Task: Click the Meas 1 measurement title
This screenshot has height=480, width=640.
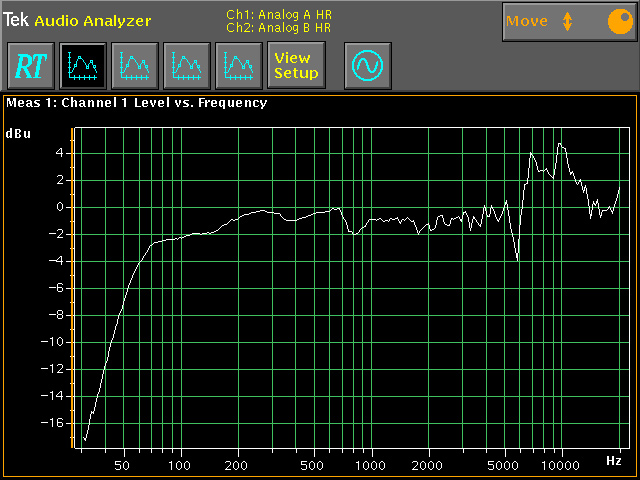Action: 136,102
